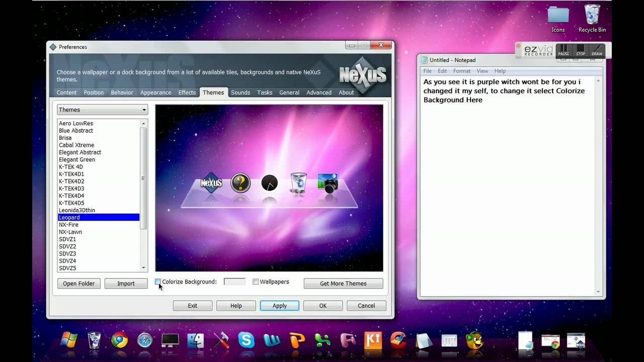Viewport: 644px width, 362px height.
Task: Switch to the About tab
Action: pos(346,93)
